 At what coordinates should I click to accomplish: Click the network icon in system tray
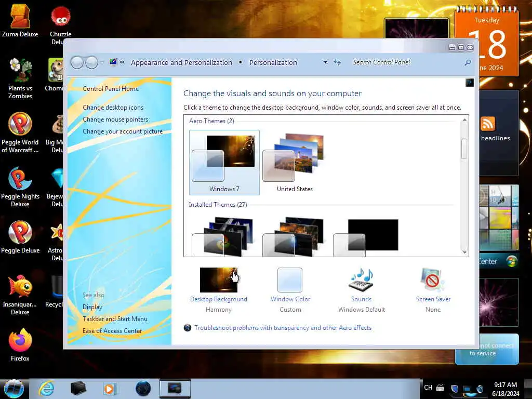[467, 389]
